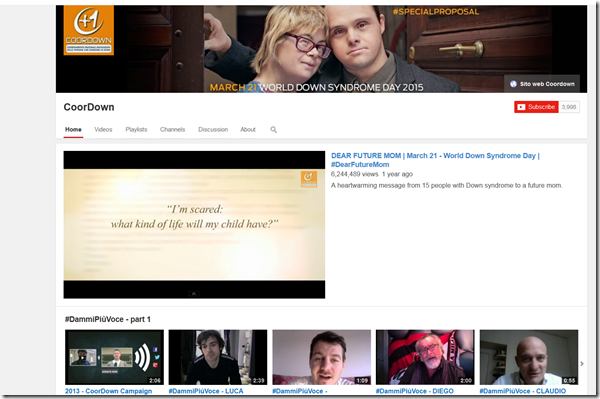Viewport: 600px width, 399px height.
Task: Subscribe to the CoorDown channel
Action: pos(536,107)
